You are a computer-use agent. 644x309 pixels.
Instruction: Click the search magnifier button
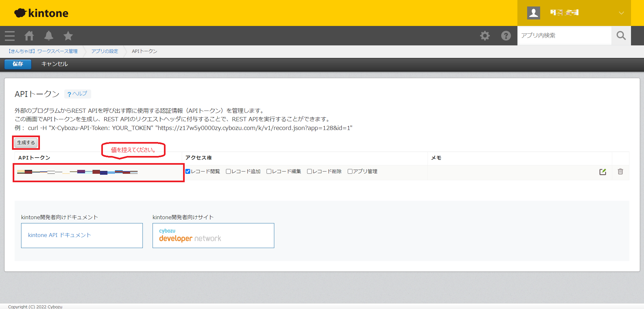(x=621, y=36)
